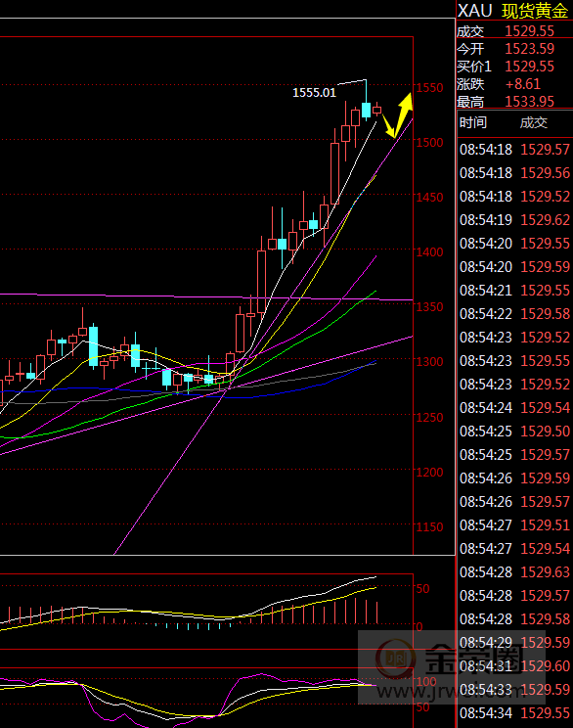The width and height of the screenshot is (573, 728).
Task: Select the 08:54:18 tick priced 1529.52
Action: coord(514,197)
